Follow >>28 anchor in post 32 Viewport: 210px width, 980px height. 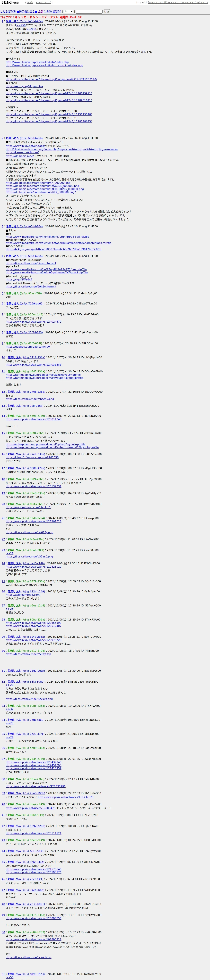(x=9, y=685)
